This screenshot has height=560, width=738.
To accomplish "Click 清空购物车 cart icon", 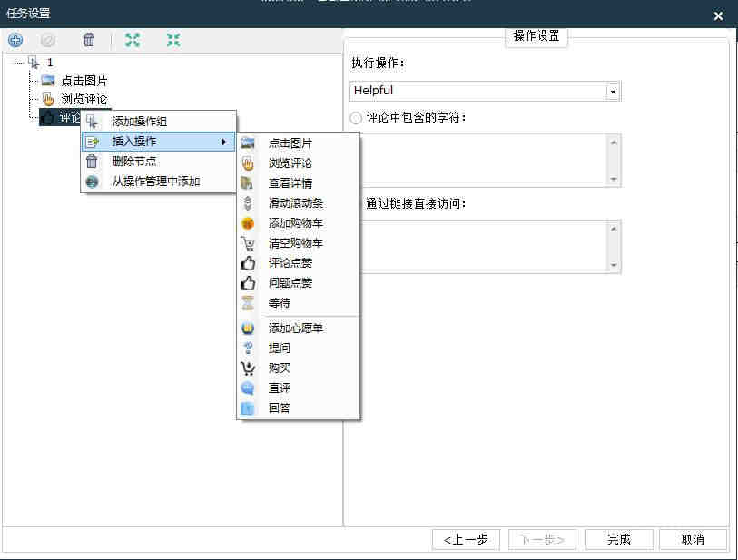I will (x=248, y=243).
